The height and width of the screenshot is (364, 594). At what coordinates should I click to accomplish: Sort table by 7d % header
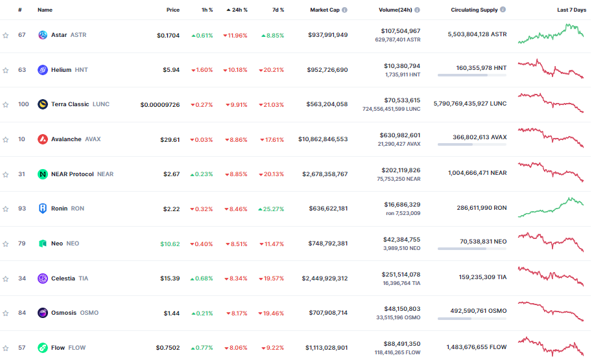[x=278, y=10]
